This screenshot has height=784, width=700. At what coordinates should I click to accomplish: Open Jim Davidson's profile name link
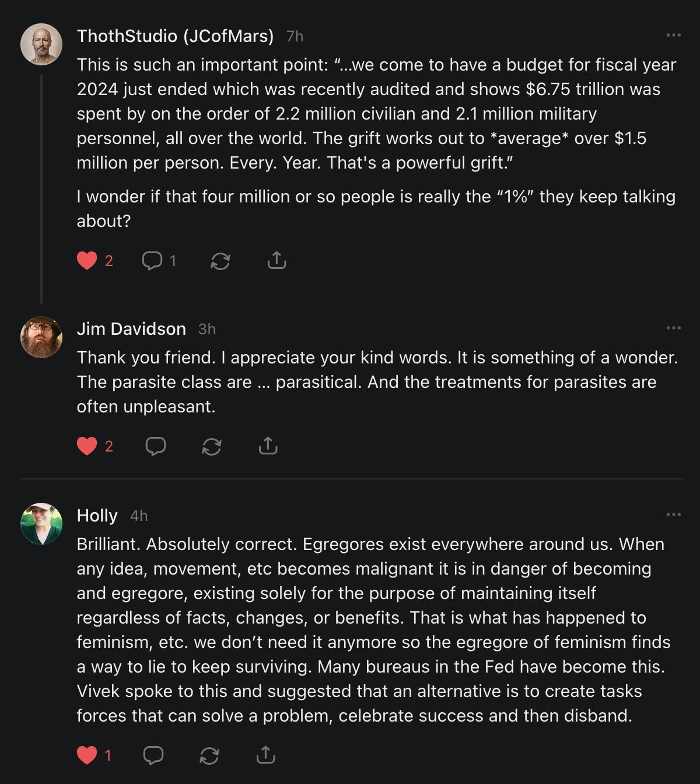pos(131,329)
